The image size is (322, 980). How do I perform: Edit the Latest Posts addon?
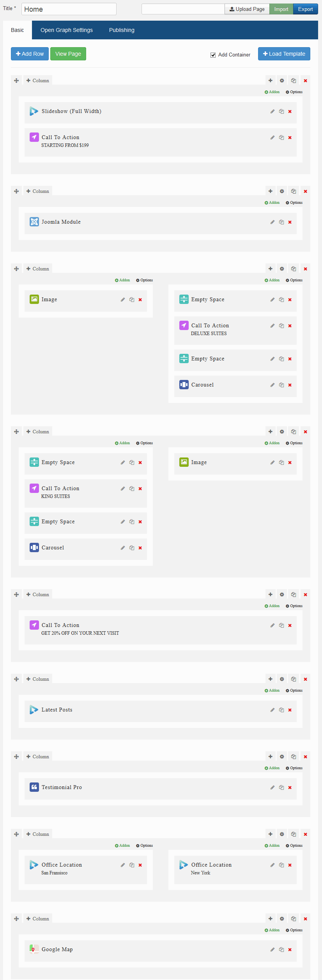(x=272, y=710)
